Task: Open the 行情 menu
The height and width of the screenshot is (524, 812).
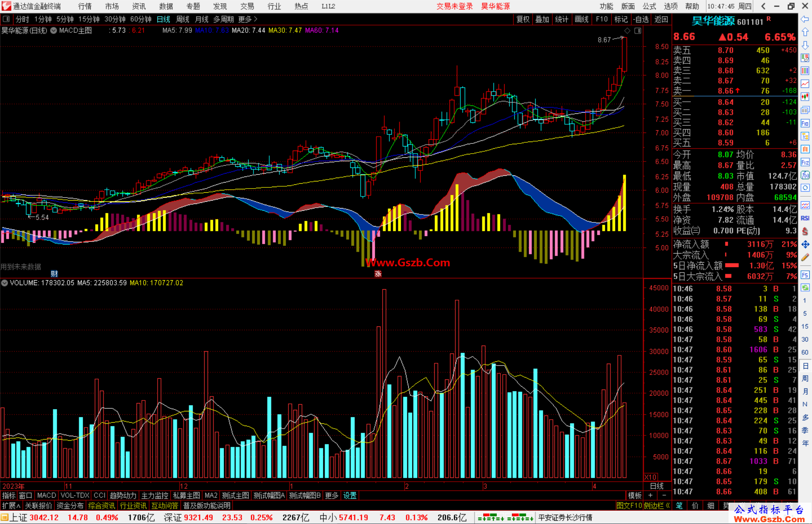Action: click(85, 6)
